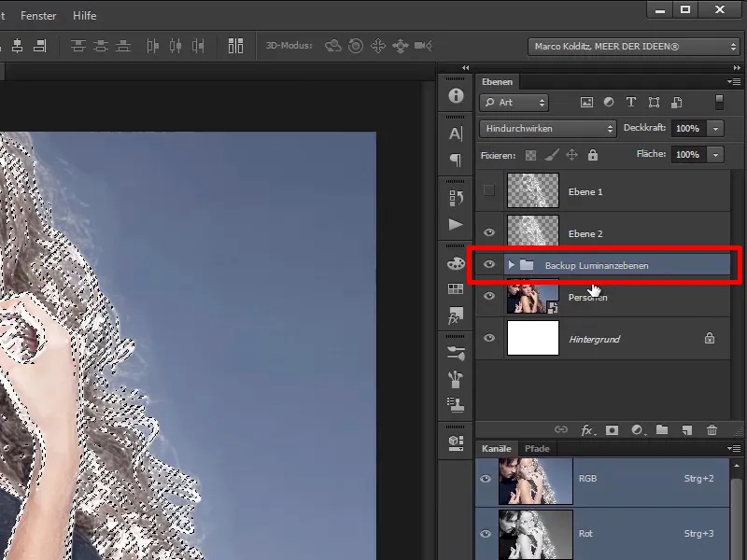Select the Ebene 1 layer thumbnail

tap(533, 190)
